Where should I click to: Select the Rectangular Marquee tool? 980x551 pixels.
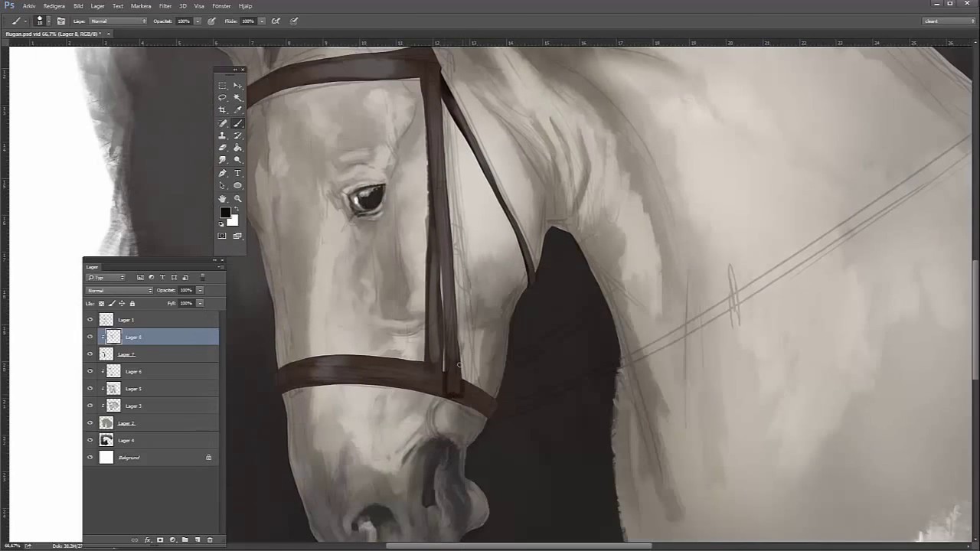click(222, 86)
